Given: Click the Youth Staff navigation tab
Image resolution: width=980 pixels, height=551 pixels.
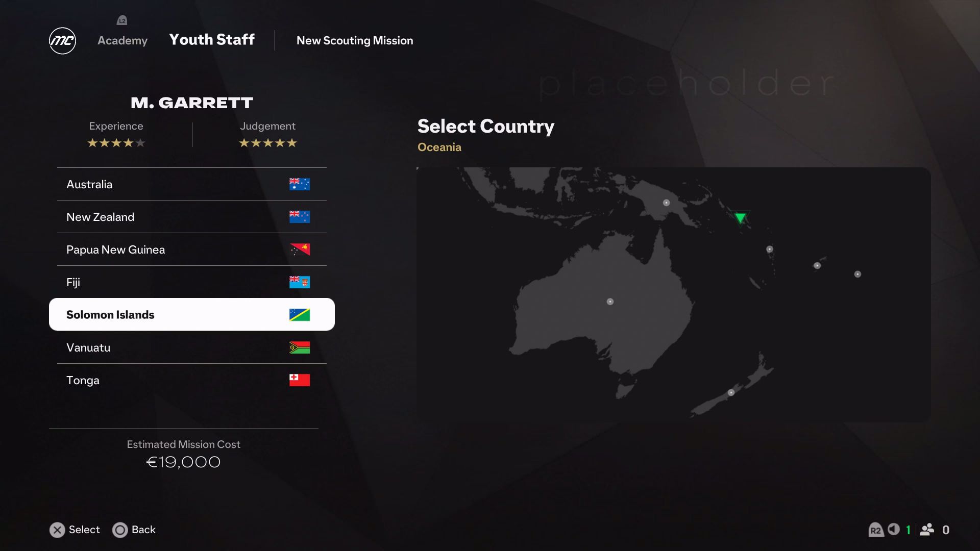Looking at the screenshot, I should click(x=211, y=40).
